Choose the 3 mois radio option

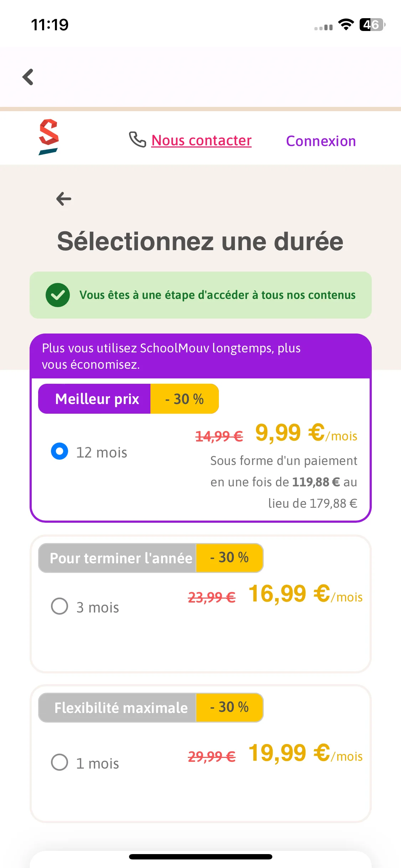click(60, 606)
